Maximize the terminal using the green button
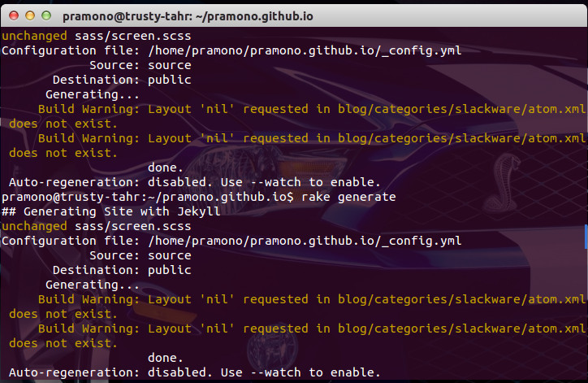588x383 pixels. (46, 15)
